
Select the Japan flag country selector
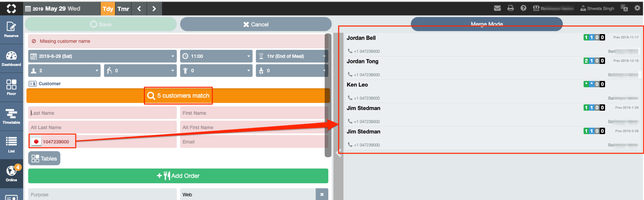click(x=36, y=142)
